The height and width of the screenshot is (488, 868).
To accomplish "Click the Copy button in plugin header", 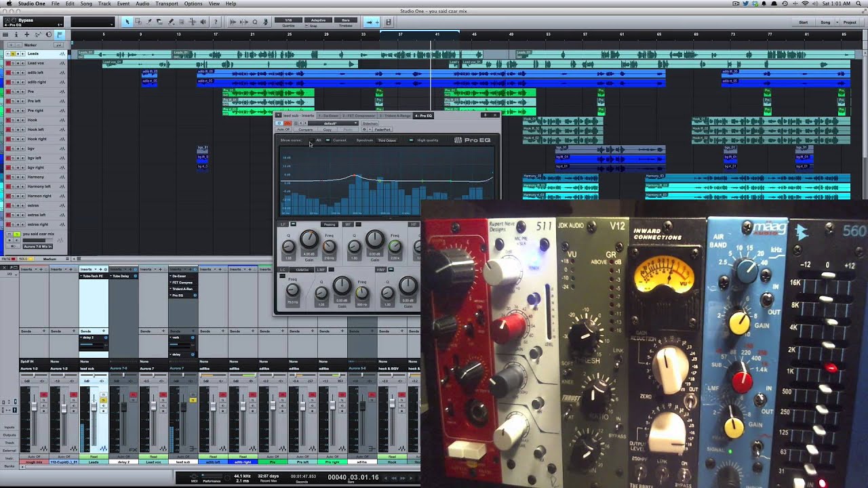I will pyautogui.click(x=328, y=129).
